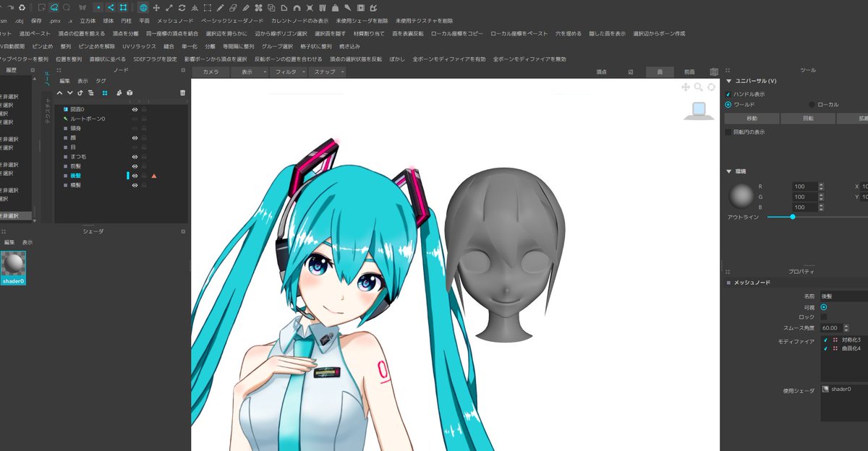Select the dashed Rectangle selection tool
Screen dimensions: 868x451
(x=208, y=7)
